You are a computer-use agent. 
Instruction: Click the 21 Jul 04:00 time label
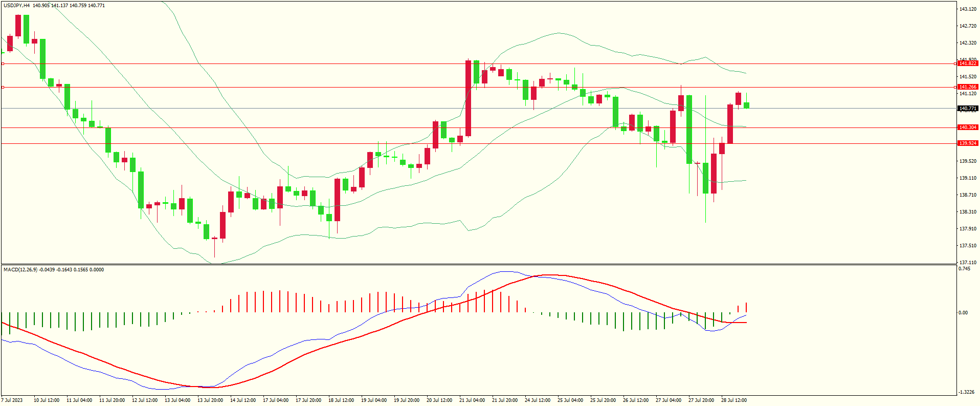472,400
